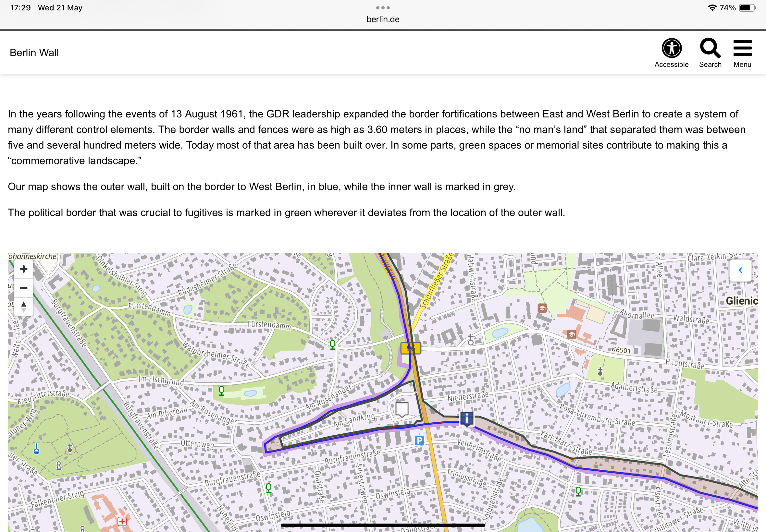Select the white shield marker near Am Sandkrug

point(402,410)
